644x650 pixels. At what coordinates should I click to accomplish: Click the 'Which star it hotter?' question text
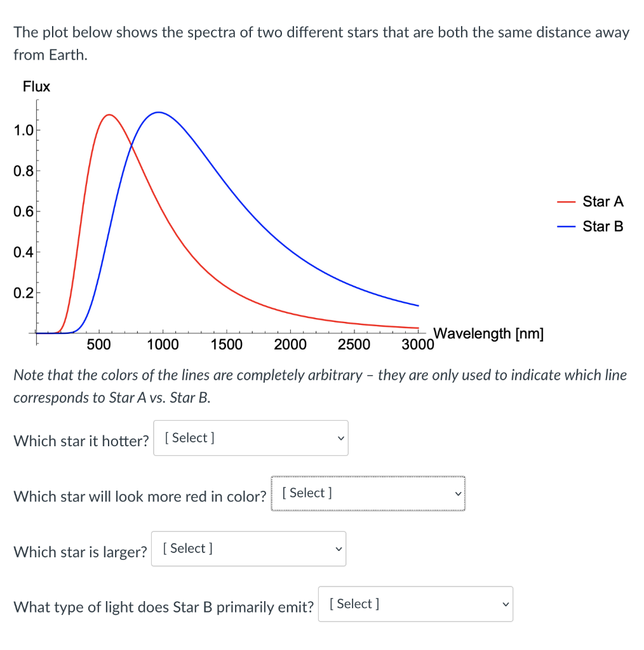pos(80,441)
